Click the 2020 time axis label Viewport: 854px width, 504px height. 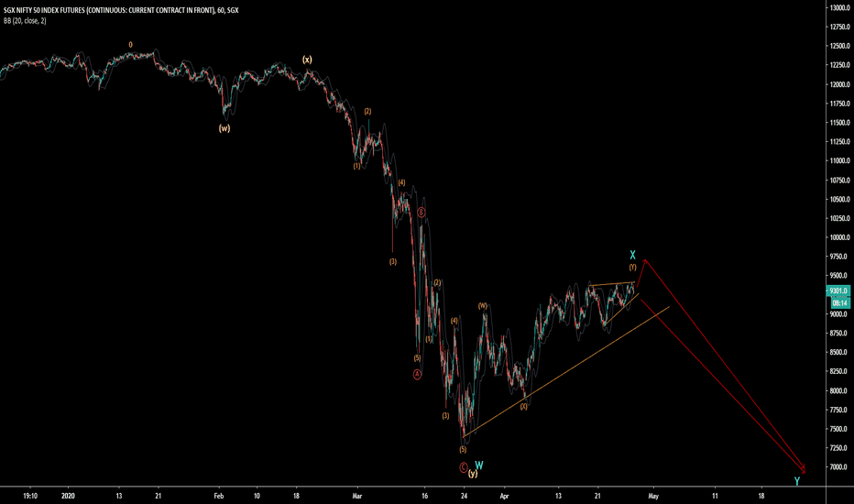tap(68, 496)
